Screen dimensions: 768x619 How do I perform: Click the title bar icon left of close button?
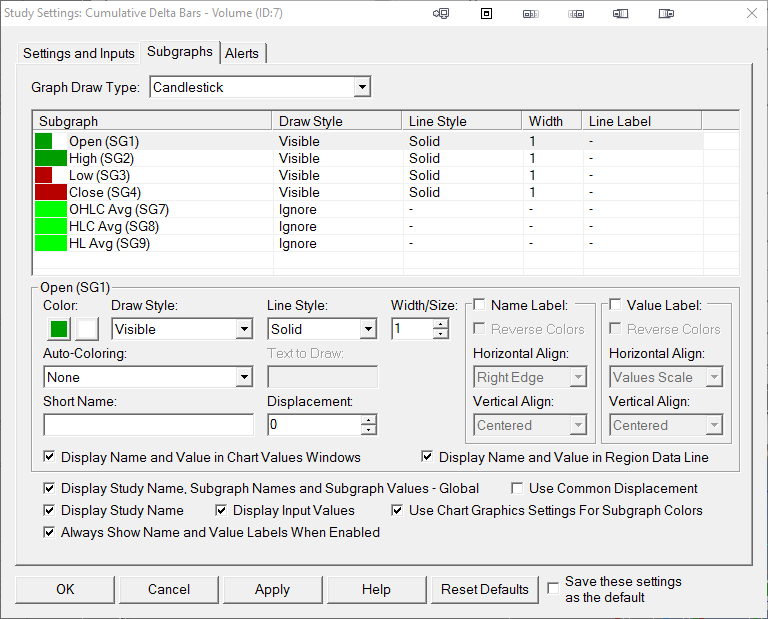(665, 14)
